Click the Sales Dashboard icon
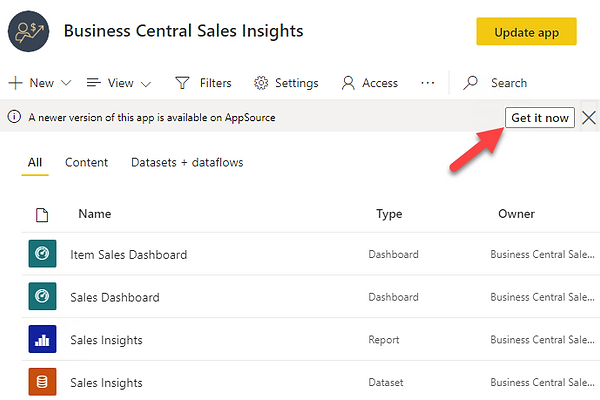Screen dimensions: 600x400 (x=42, y=296)
